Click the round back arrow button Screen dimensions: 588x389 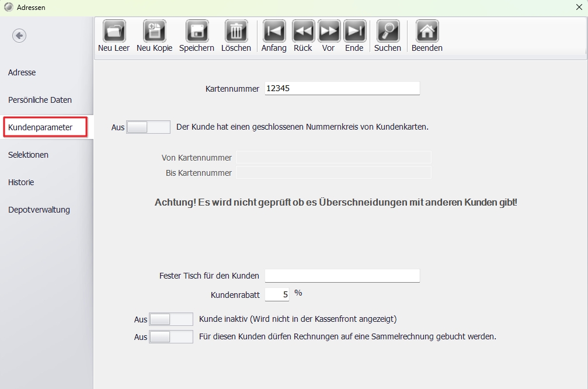coord(19,36)
